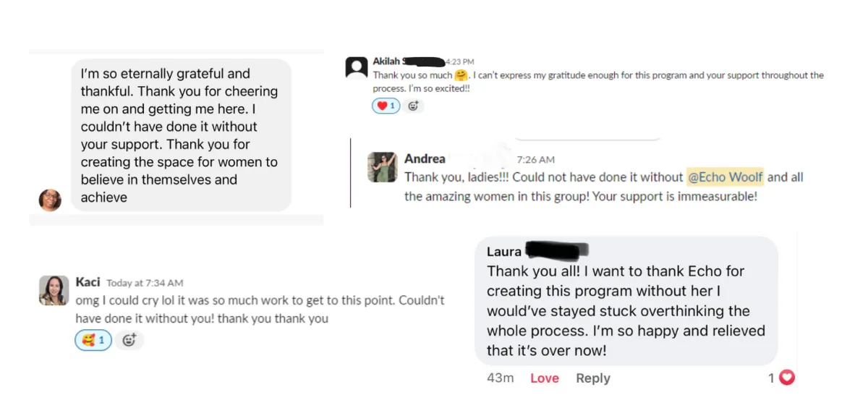Open the @Echo Woolf mention
The height and width of the screenshot is (416, 868).
(x=724, y=177)
